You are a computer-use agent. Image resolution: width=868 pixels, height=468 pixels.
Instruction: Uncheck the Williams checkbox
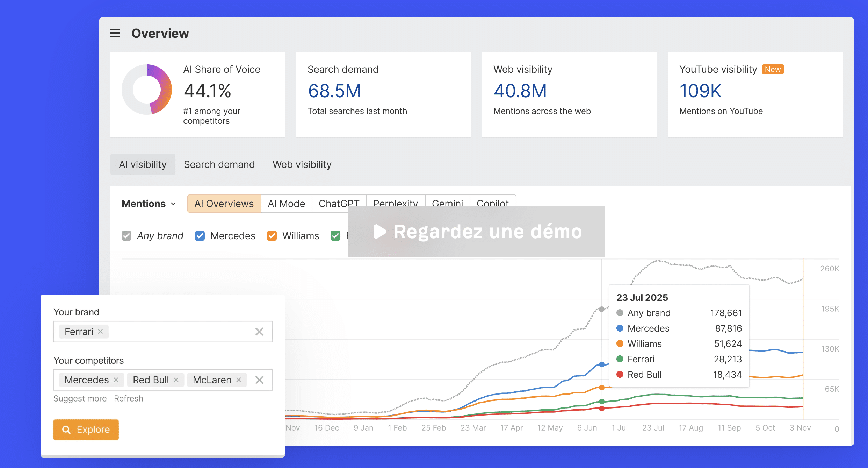point(272,236)
